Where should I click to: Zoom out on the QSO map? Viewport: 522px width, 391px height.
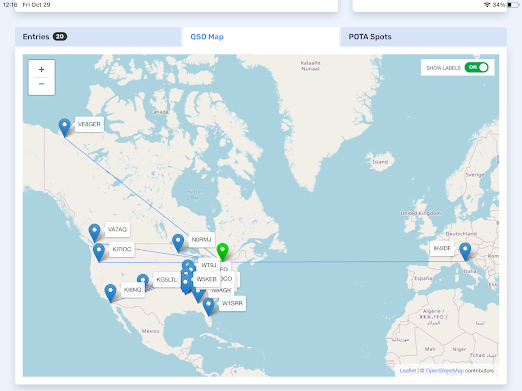point(41,84)
